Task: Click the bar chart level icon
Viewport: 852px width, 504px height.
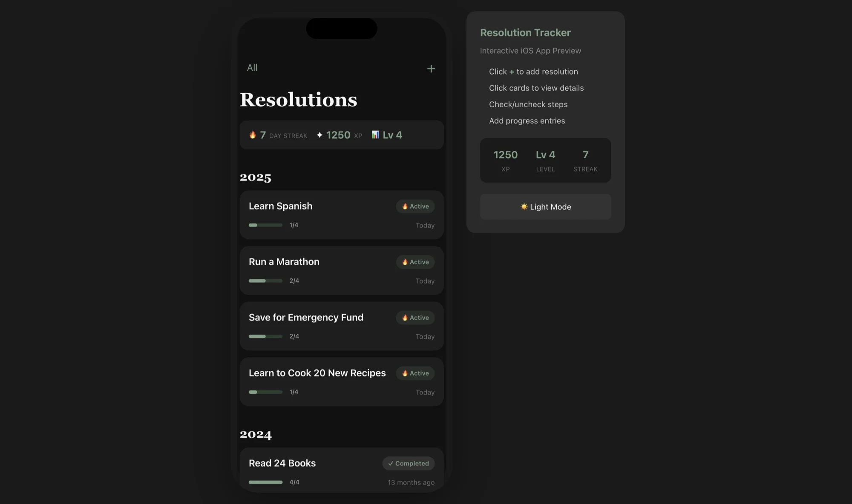Action: (x=375, y=135)
